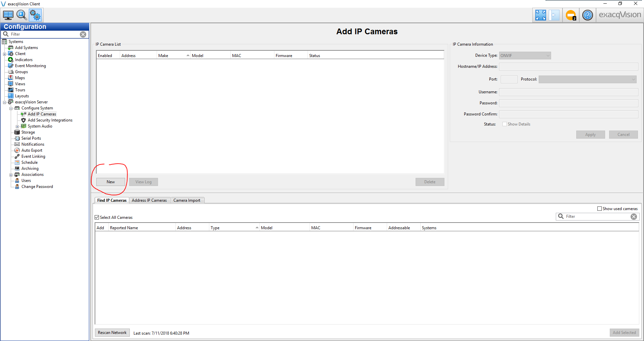Image resolution: width=644 pixels, height=341 pixels.
Task: Expand the System Audio node
Action: click(17, 127)
